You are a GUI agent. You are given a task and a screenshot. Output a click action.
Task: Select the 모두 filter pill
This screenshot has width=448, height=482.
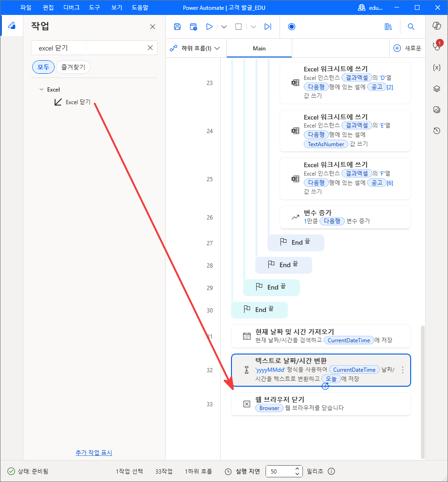point(43,67)
